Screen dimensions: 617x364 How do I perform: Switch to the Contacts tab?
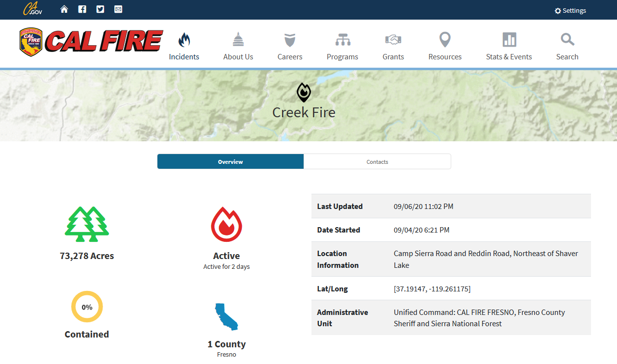(x=377, y=161)
